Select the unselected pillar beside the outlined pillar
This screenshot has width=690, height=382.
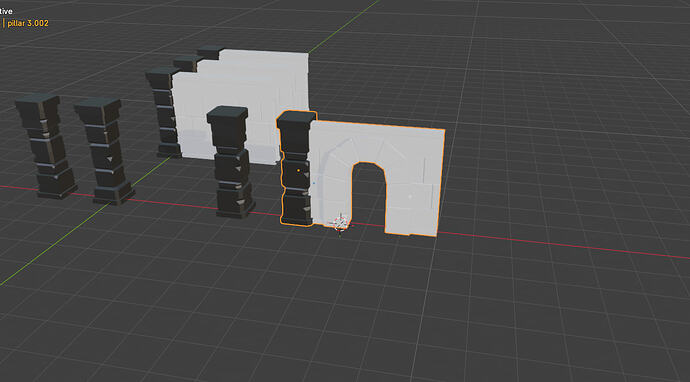(230, 162)
